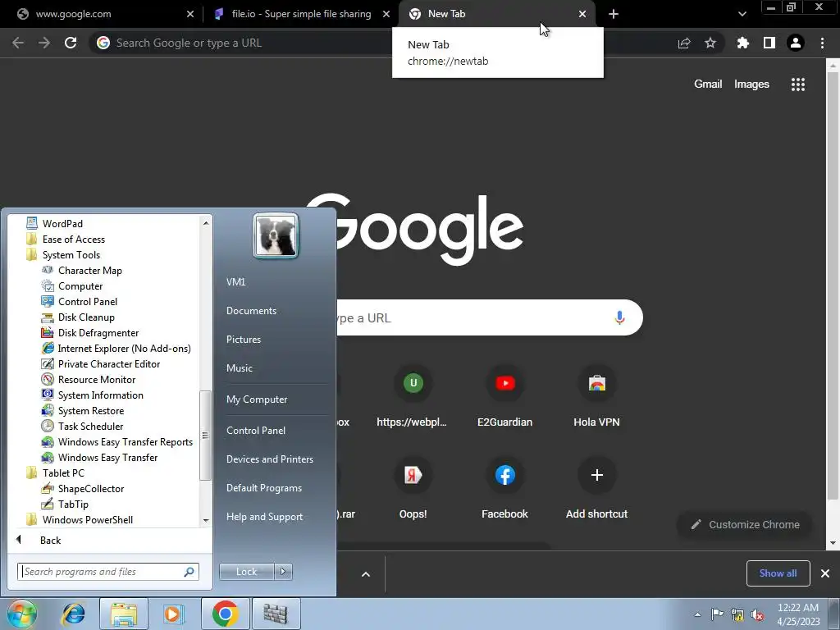Open Documents from the Start menu
Screen dimensions: 840x630
click(251, 311)
